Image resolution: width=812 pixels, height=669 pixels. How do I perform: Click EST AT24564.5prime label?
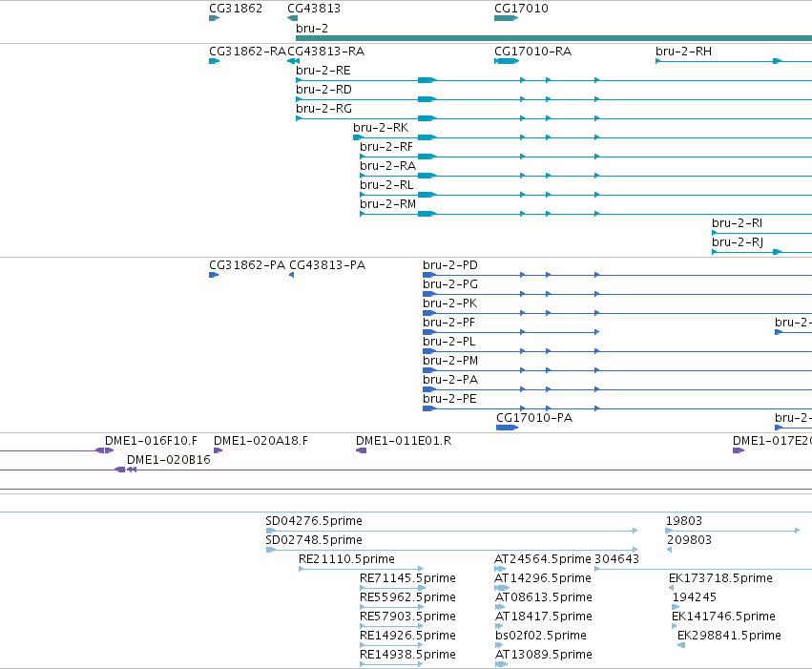543,559
